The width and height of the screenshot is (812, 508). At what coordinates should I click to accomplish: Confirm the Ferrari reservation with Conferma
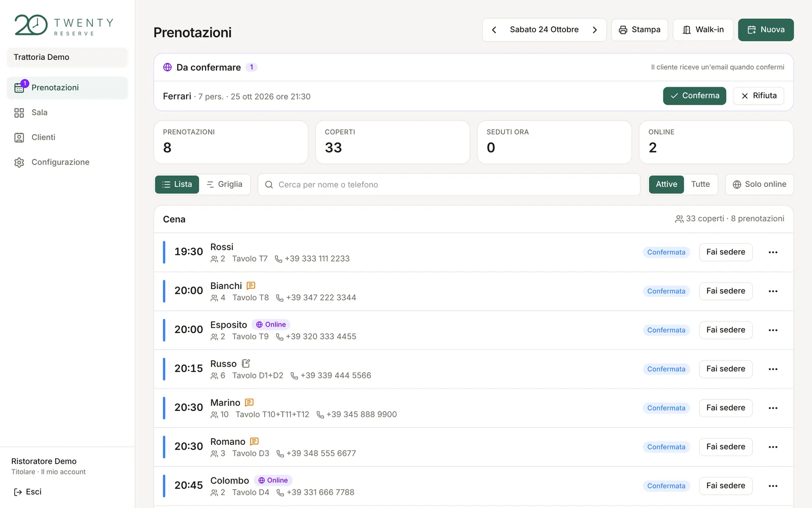coord(694,96)
